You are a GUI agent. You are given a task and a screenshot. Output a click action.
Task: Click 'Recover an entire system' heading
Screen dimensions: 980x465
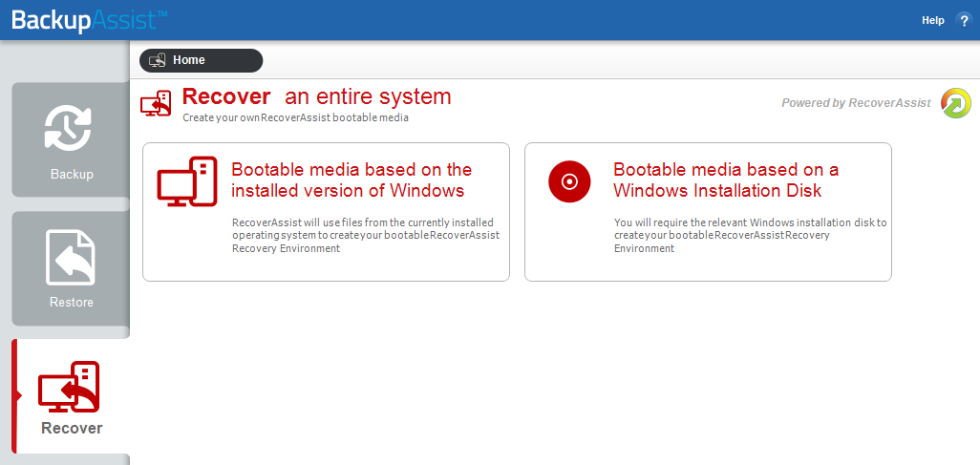316,96
